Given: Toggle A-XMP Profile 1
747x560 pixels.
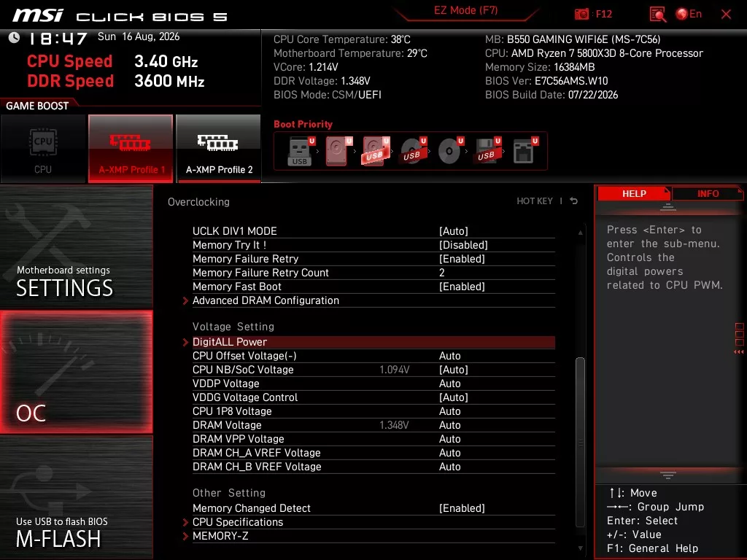Looking at the screenshot, I should 131,149.
